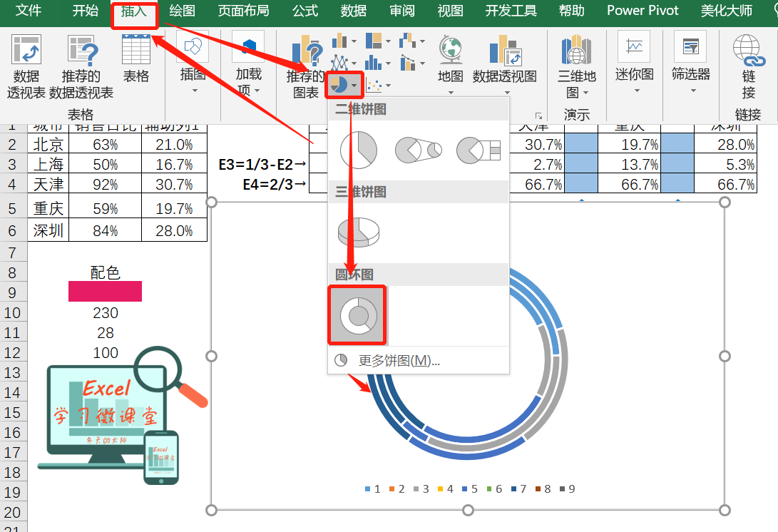Select the 配色 label cell

click(106, 272)
